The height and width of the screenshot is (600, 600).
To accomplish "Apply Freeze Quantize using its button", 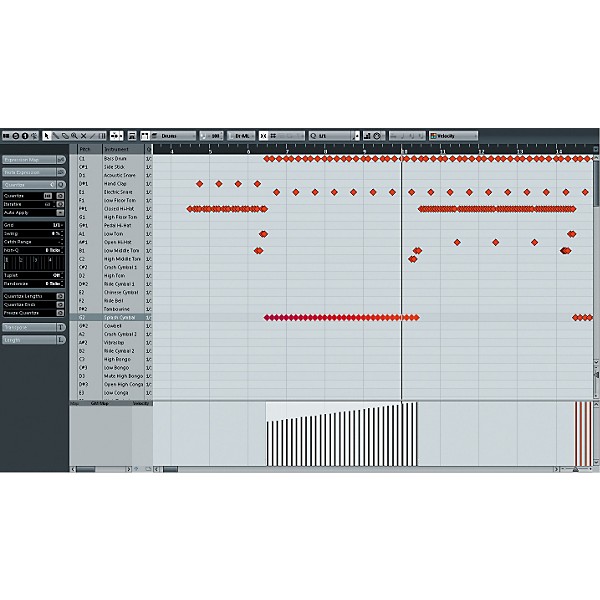I will click(60, 313).
